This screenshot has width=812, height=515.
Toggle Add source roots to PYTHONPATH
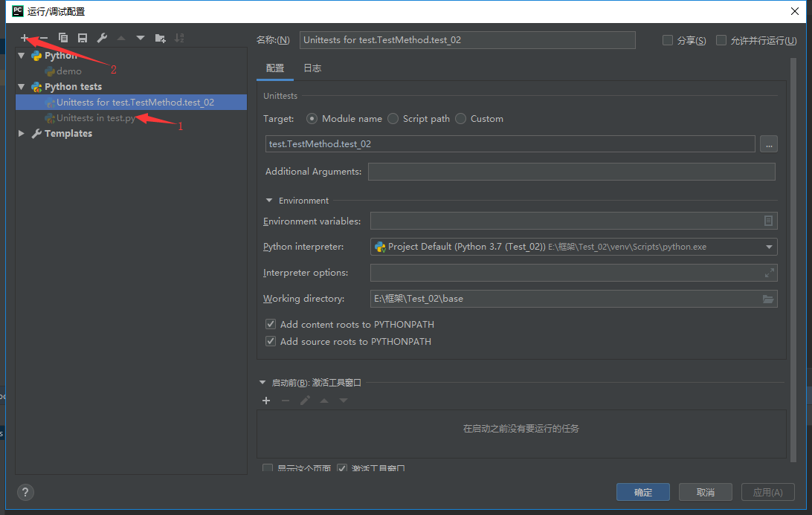tap(271, 341)
